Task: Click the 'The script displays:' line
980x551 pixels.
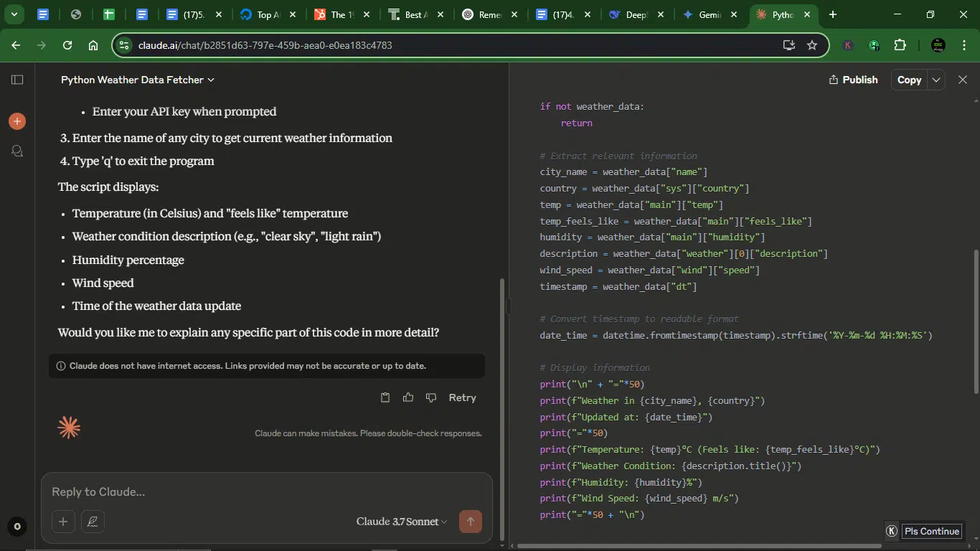Action: tap(108, 187)
